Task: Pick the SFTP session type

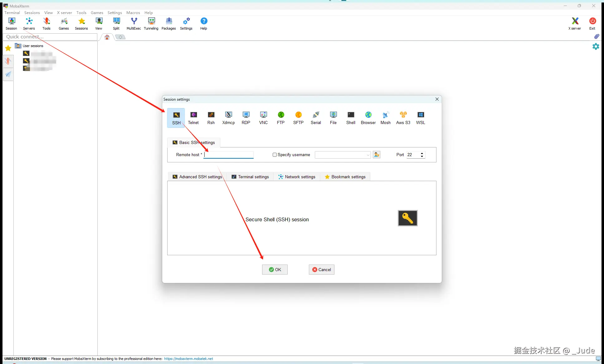Action: [x=298, y=118]
